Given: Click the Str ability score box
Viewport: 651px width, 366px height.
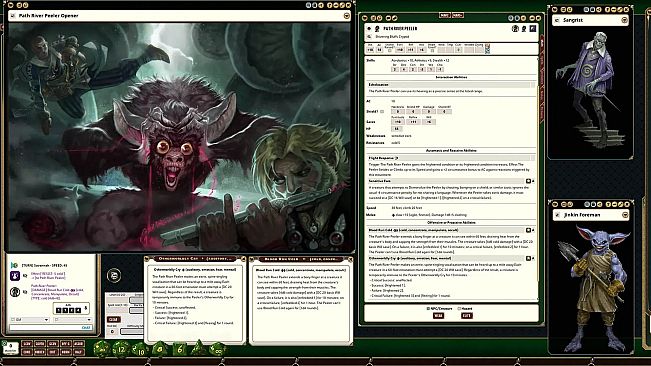Looking at the screenshot, I should pos(395,69).
